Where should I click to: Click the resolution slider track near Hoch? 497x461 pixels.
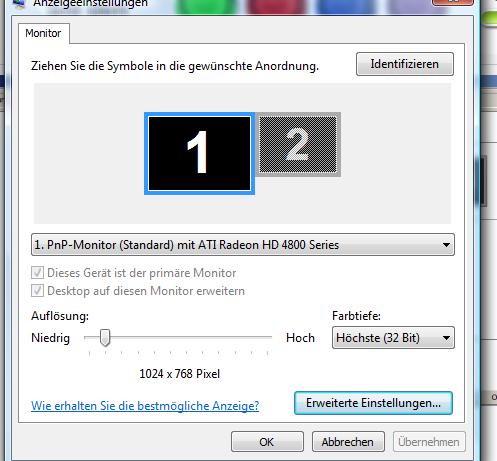pos(260,337)
